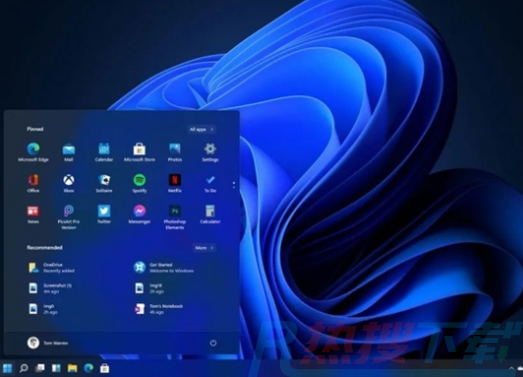Launch the pinned Netflix app
Image resolution: width=523 pixels, height=377 pixels.
175,183
